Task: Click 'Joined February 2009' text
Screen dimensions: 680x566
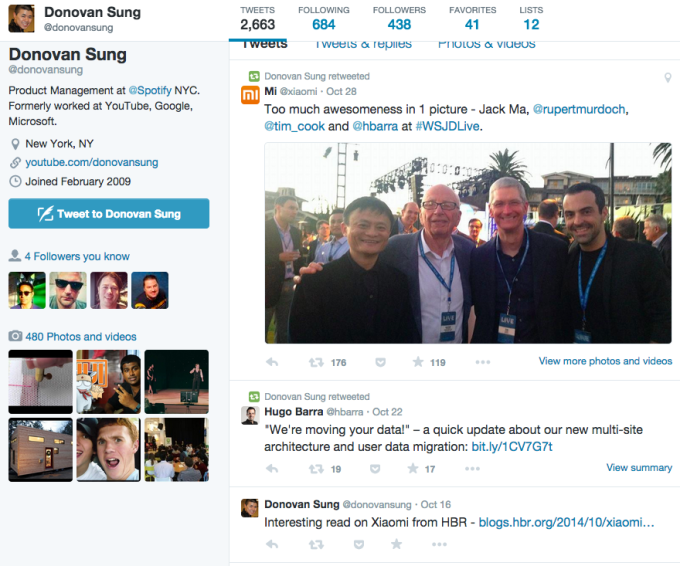Action: pyautogui.click(x=78, y=181)
